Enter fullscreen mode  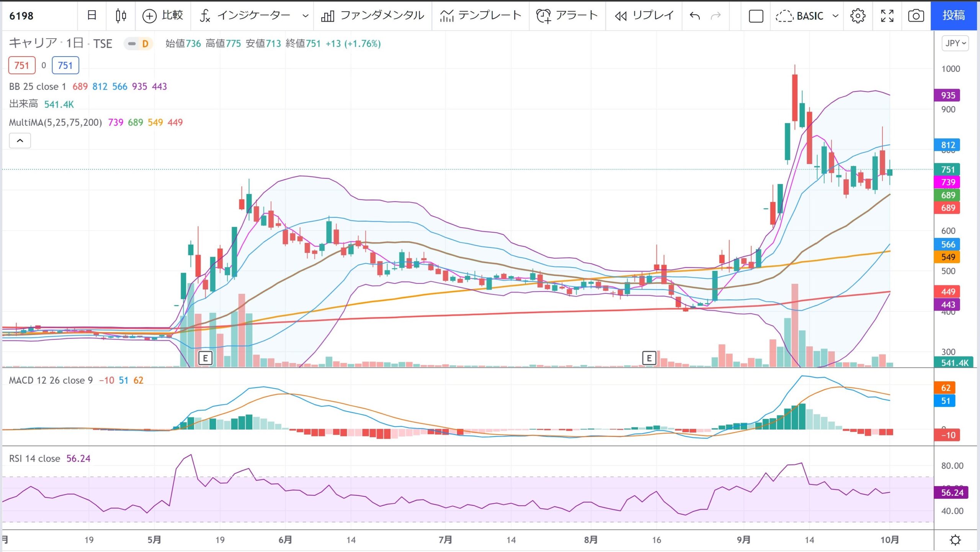887,16
